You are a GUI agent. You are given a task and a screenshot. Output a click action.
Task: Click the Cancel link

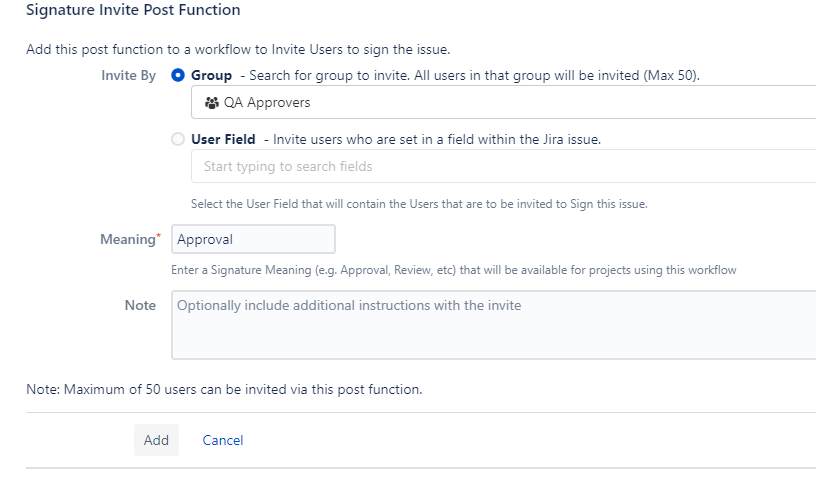pos(223,440)
